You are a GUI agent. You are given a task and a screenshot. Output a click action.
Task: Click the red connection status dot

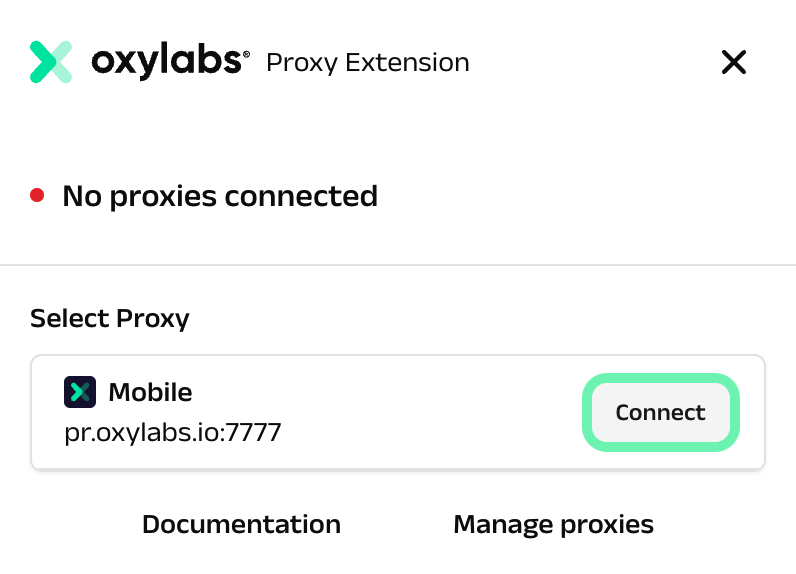pos(37,195)
